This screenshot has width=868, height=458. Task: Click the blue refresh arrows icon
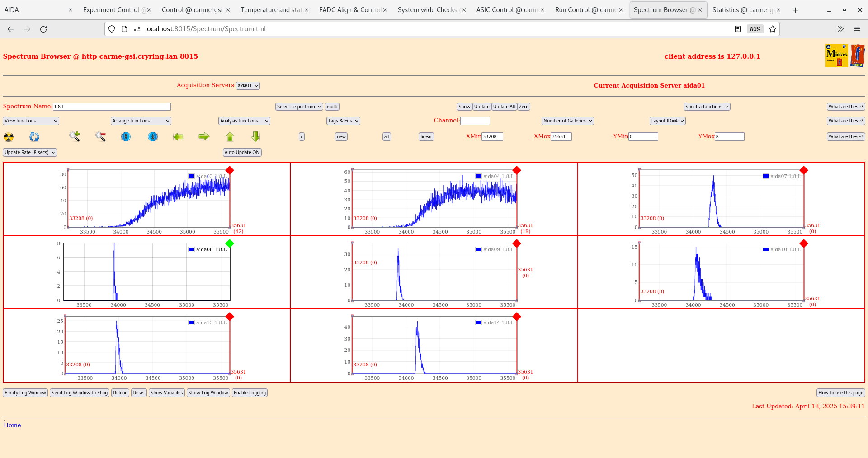34,137
